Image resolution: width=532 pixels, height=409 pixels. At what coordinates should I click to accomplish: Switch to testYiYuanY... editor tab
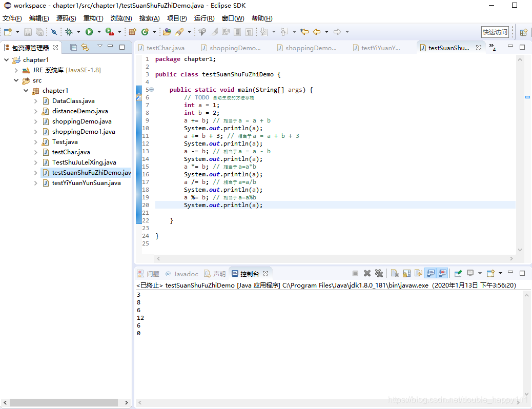pyautogui.click(x=377, y=48)
